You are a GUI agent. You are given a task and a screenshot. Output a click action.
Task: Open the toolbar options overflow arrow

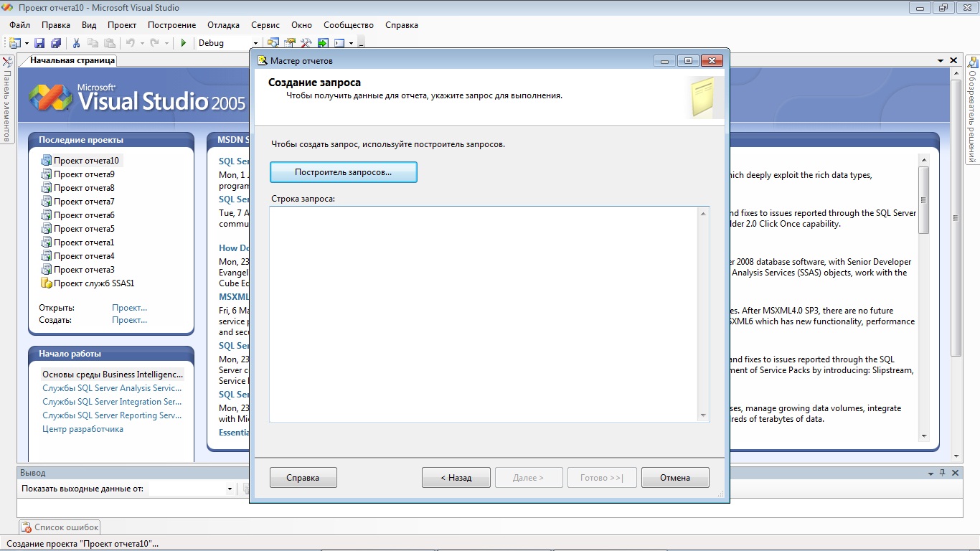click(362, 43)
